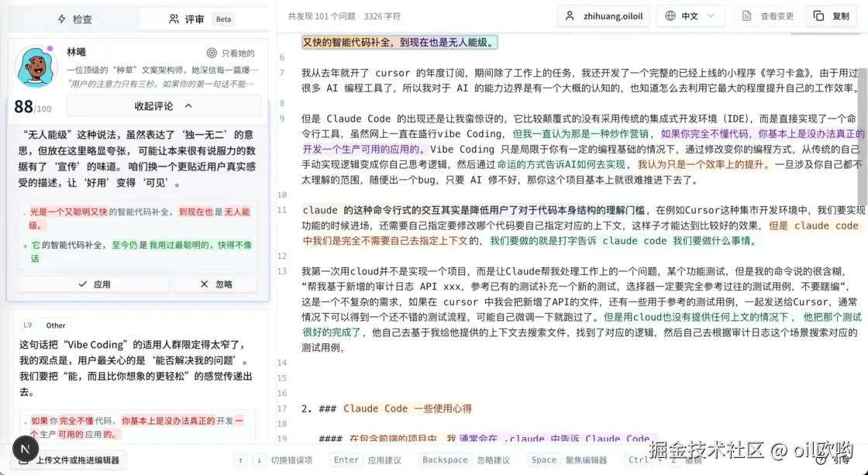Click highlighted phrase 命运的方式告诉AI如何去实现
This screenshot has width=868, height=475.
(x=561, y=164)
